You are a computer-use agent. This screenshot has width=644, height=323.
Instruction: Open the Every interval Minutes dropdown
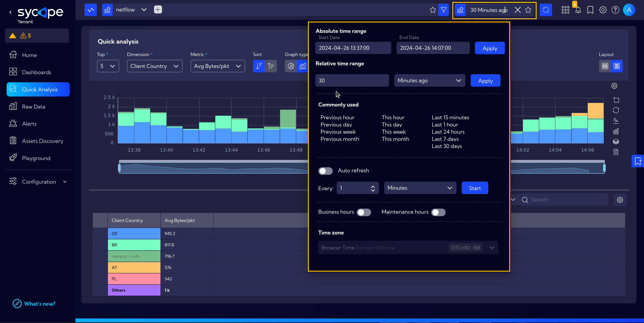coord(420,188)
